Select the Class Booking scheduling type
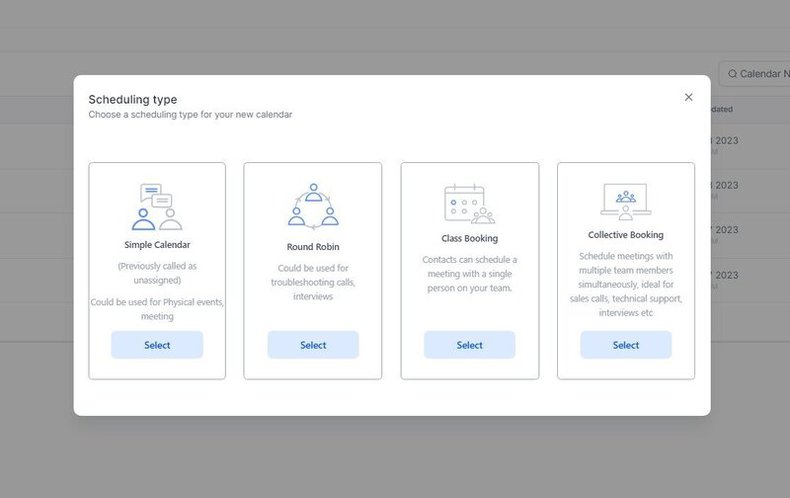The height and width of the screenshot is (498, 790). tap(470, 345)
